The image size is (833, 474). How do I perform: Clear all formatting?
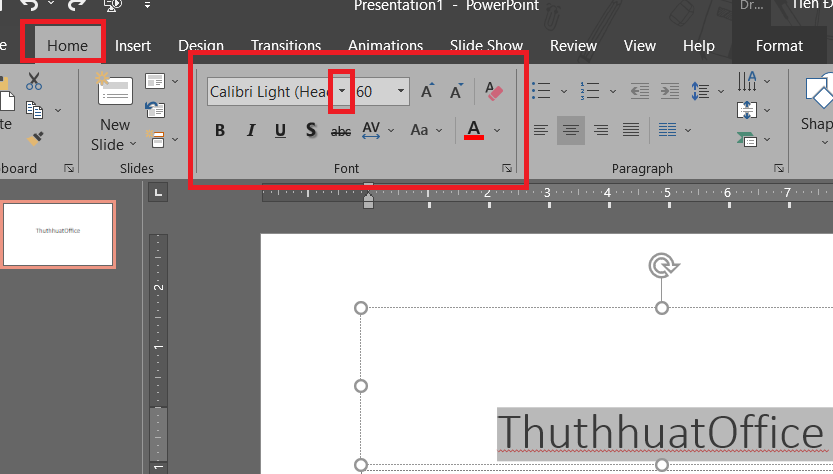(x=494, y=91)
